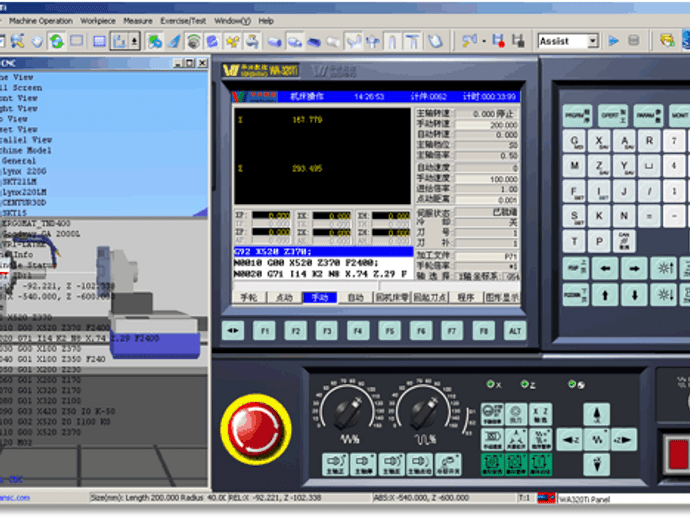Select the CENTUR30D machine model entry
Viewport: 690px width, 518px height.
coord(25,203)
